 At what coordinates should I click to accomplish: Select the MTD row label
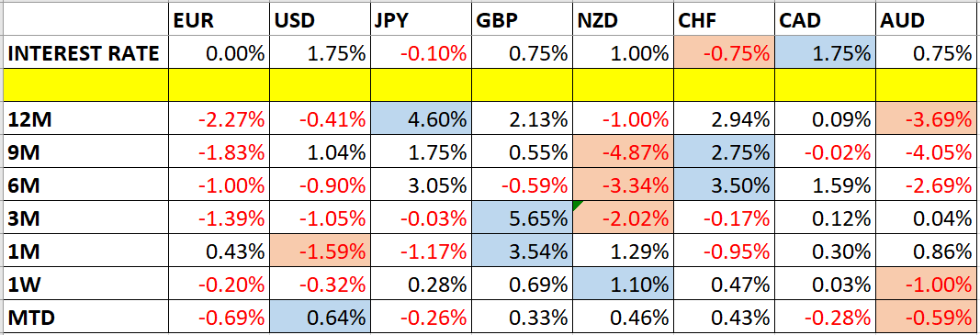click(x=85, y=318)
